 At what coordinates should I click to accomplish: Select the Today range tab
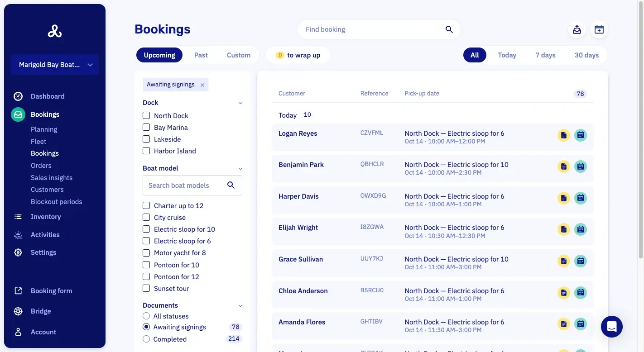[x=507, y=55]
